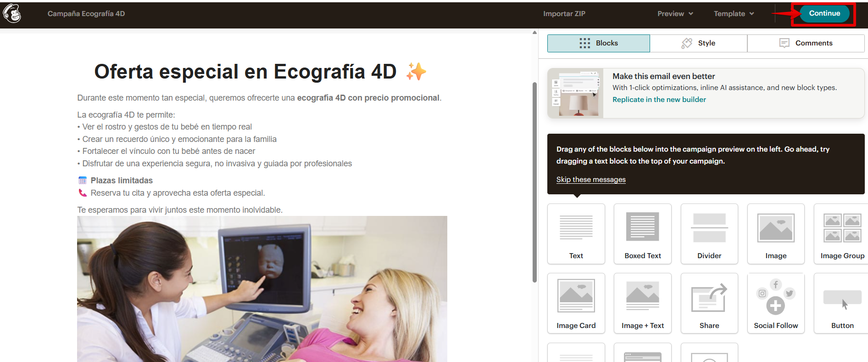
Task: Select the Boxed Text block
Action: 642,233
